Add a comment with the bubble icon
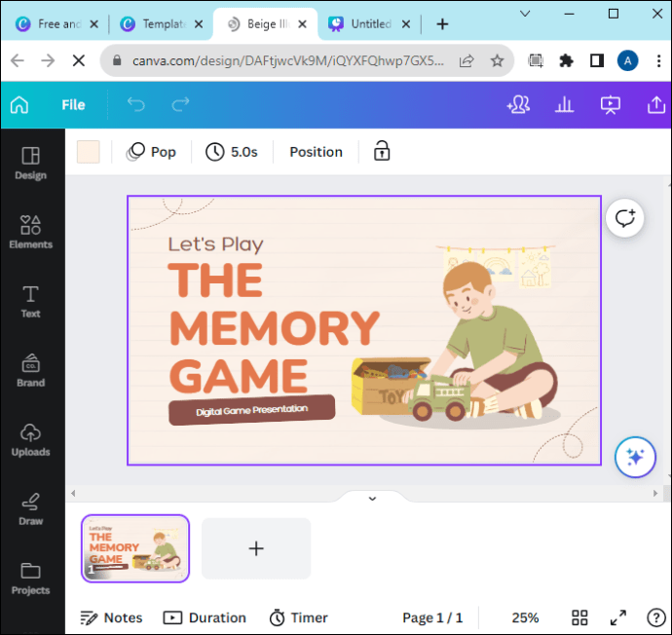Image resolution: width=672 pixels, height=635 pixels. point(625,218)
